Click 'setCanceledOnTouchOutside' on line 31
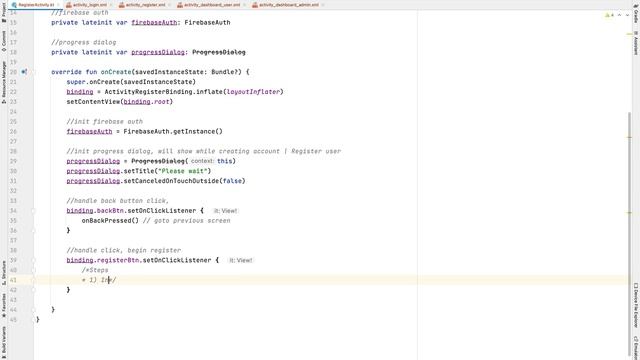The image size is (640, 360). (x=171, y=181)
